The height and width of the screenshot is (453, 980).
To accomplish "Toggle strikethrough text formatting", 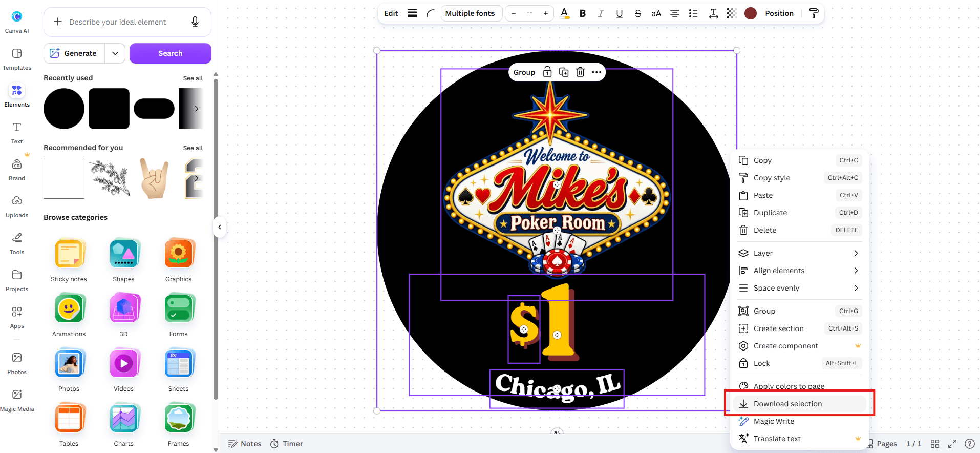I will [x=638, y=13].
